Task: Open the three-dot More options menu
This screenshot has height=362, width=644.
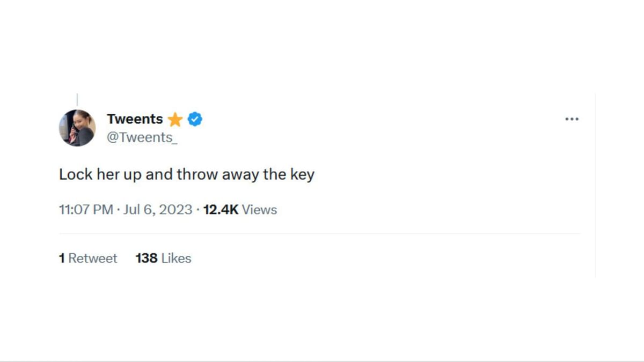Action: (x=572, y=119)
